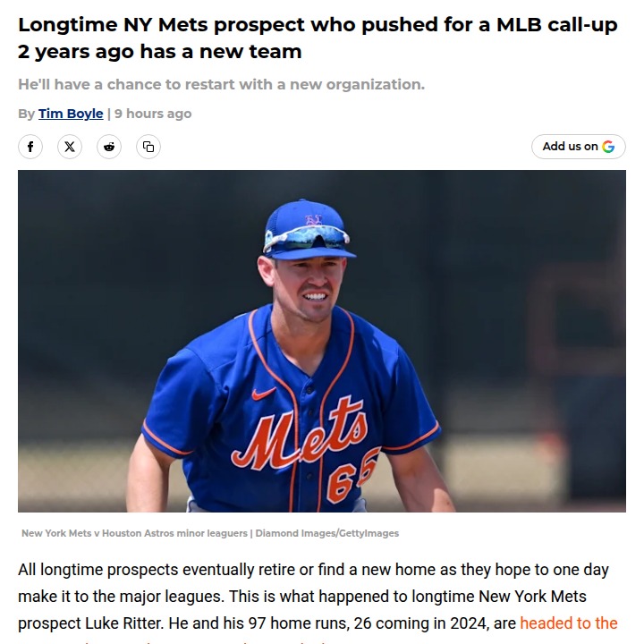This screenshot has height=644, width=644.
Task: Copy the article link icon
Action: click(148, 147)
